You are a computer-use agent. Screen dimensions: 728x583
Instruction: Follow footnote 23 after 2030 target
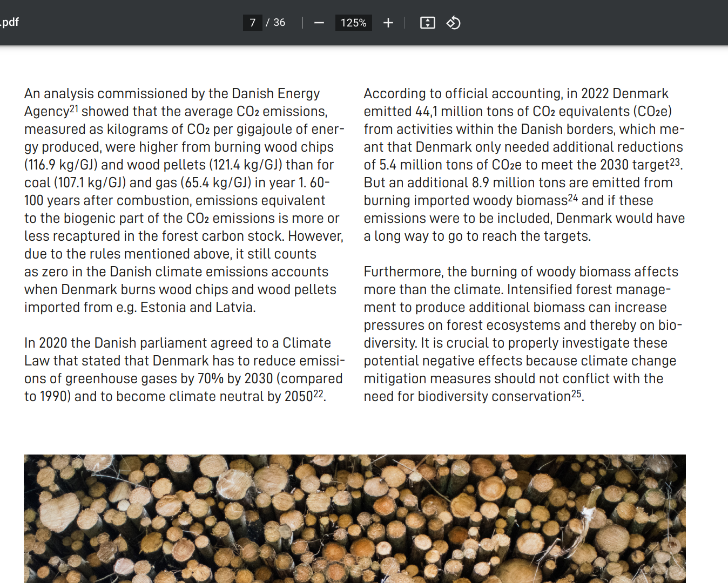tap(675, 162)
